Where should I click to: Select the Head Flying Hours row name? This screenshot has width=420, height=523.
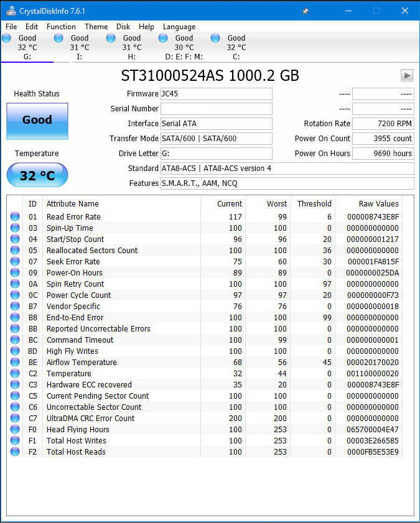point(78,429)
